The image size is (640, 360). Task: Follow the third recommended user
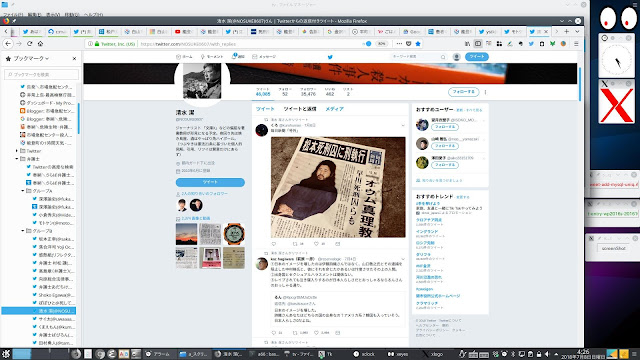coord(444,165)
